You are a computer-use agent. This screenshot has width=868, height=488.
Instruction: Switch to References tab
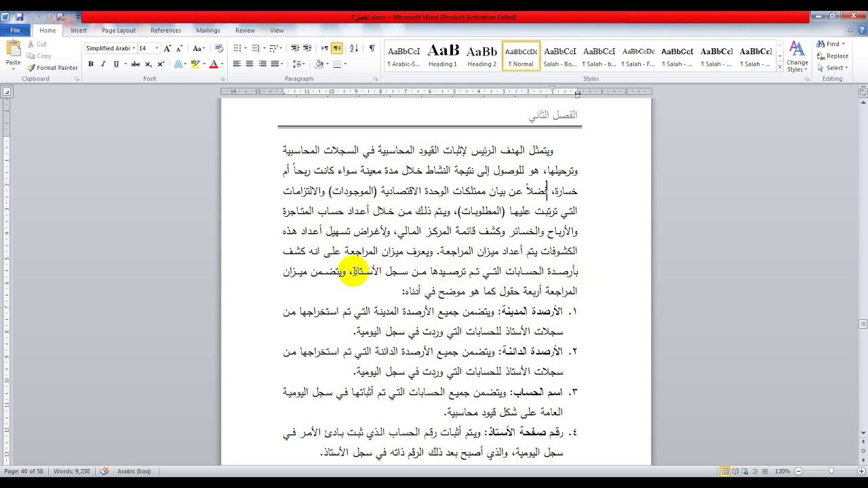(x=165, y=30)
